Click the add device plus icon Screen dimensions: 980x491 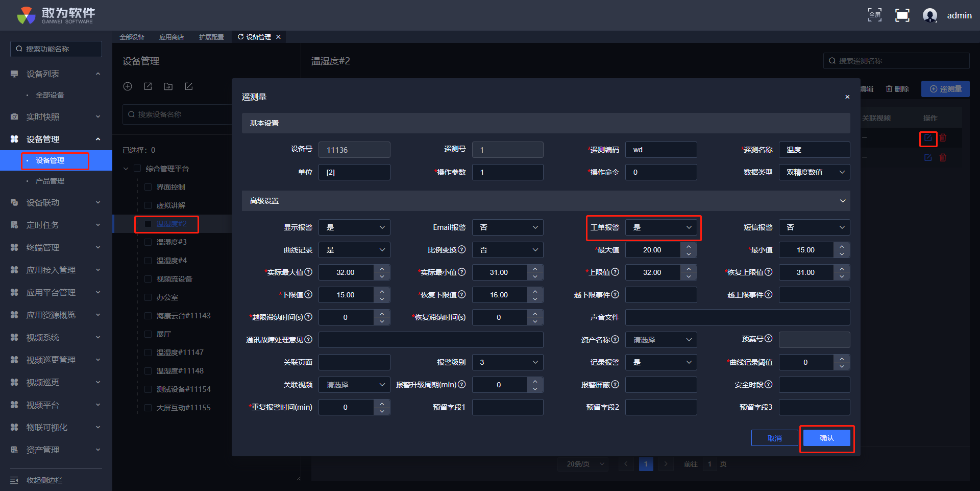[x=128, y=86]
